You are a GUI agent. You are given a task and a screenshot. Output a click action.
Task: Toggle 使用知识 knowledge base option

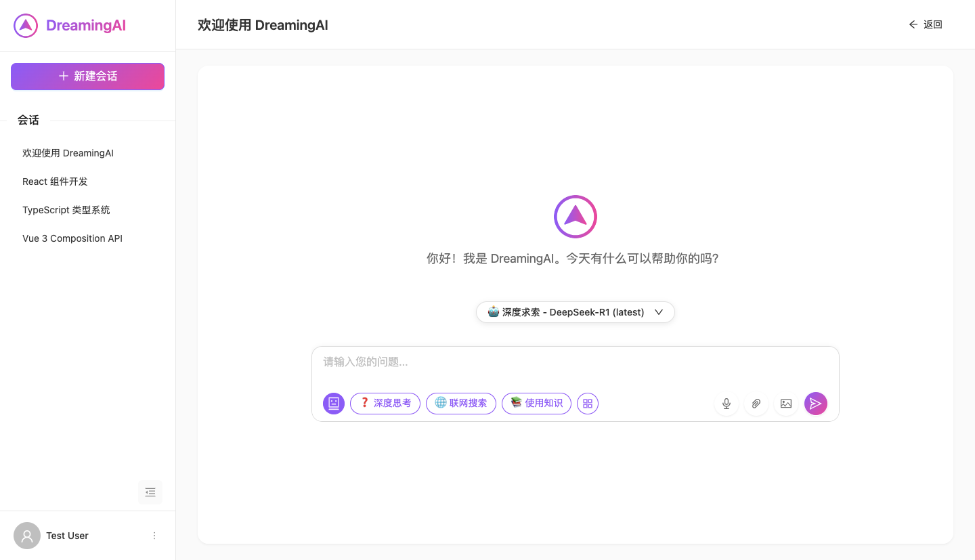click(x=537, y=404)
